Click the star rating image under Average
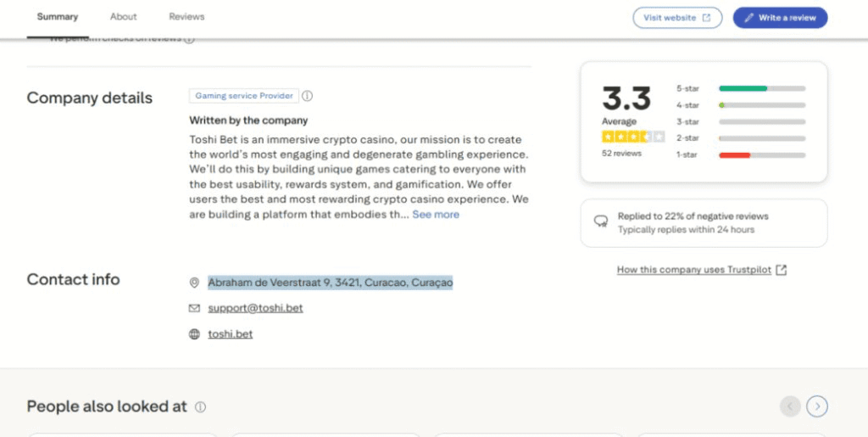This screenshot has width=868, height=437. coord(633,137)
